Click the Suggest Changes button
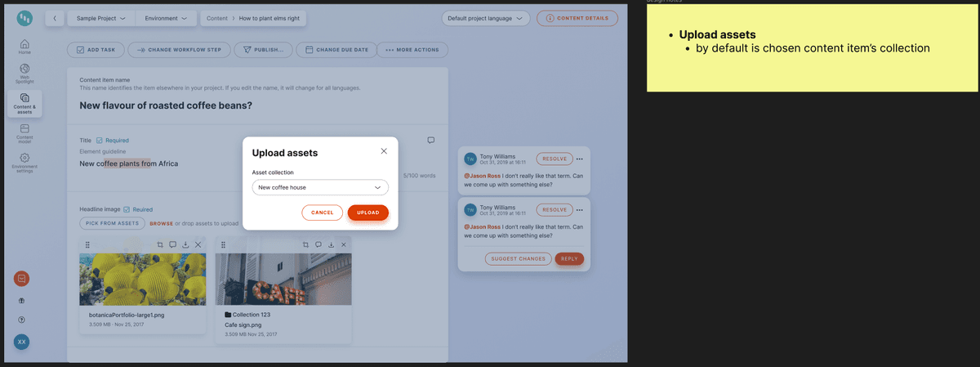The height and width of the screenshot is (367, 980). pos(518,259)
